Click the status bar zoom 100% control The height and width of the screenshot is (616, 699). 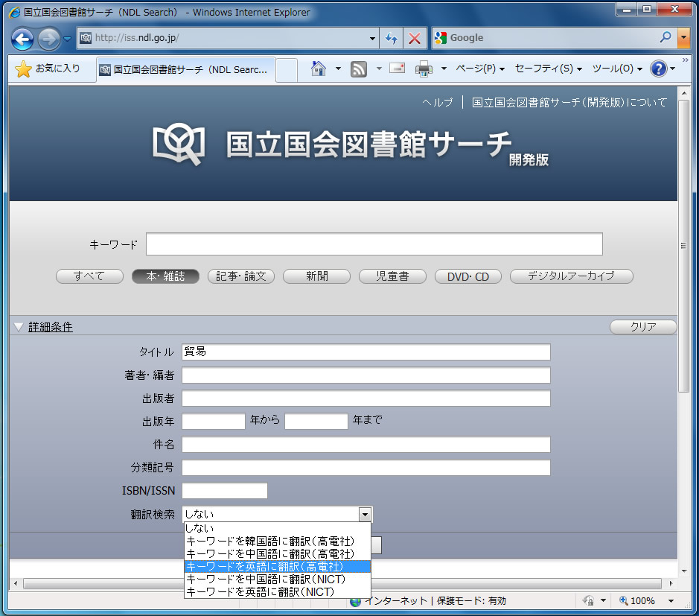(637, 601)
